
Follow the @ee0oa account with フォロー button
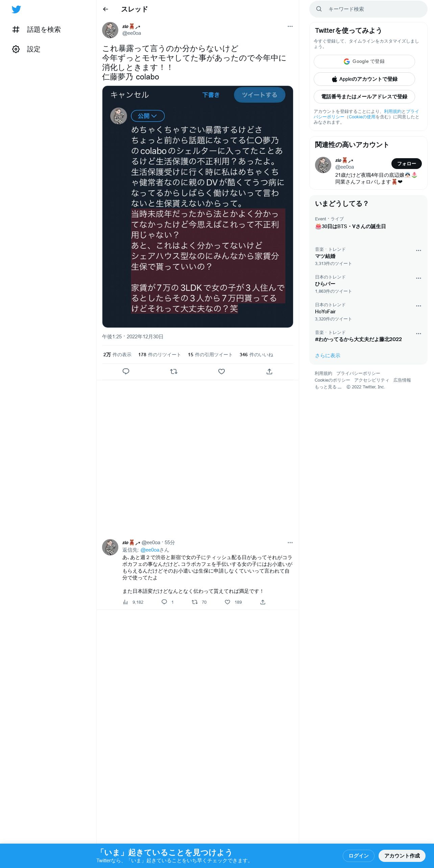pos(407,164)
